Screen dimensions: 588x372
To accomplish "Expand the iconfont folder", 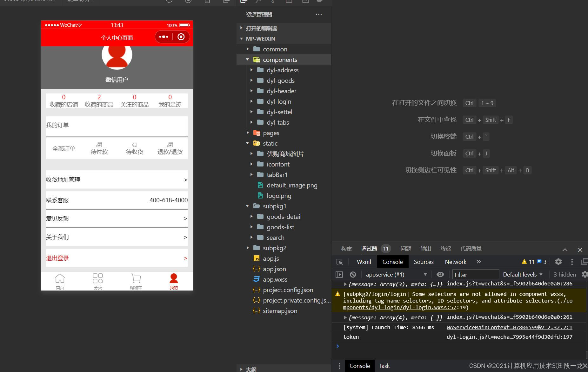I will tap(284, 164).
